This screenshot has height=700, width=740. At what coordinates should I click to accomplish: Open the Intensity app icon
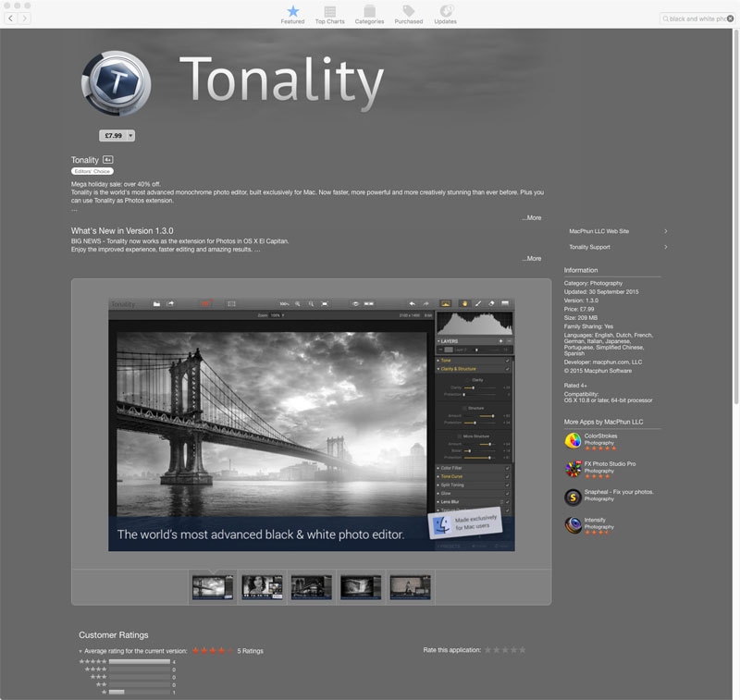(573, 525)
